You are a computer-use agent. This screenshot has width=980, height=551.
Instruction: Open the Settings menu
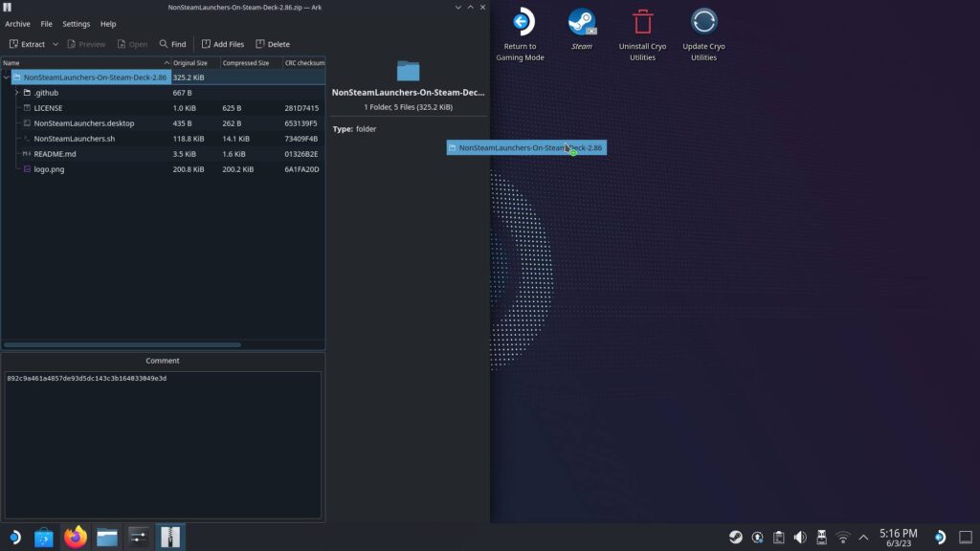coord(77,24)
